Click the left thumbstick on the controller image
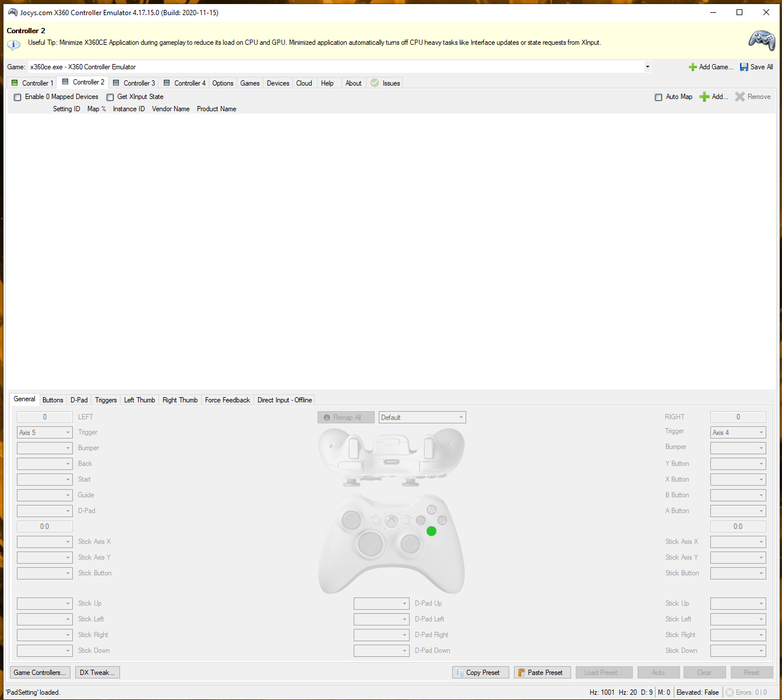 (x=351, y=519)
